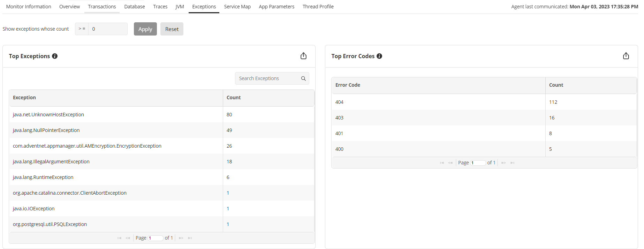Open the Service Map tab

pyautogui.click(x=237, y=7)
